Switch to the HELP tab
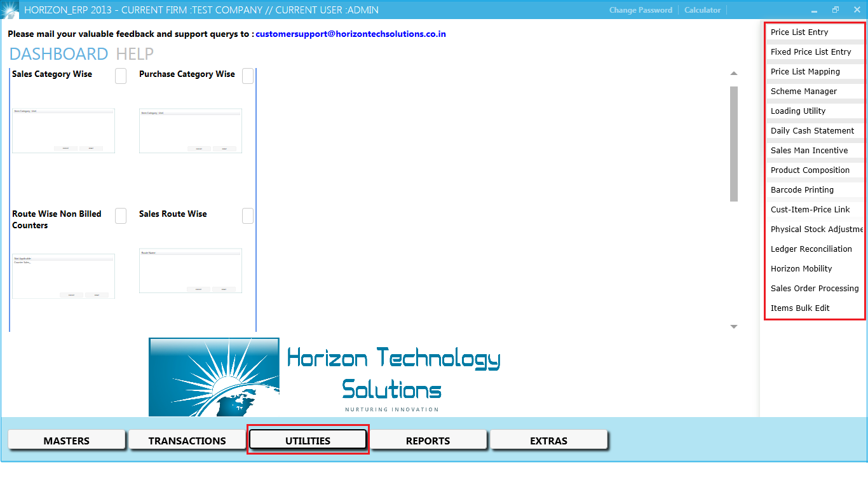868x501 pixels. click(134, 53)
